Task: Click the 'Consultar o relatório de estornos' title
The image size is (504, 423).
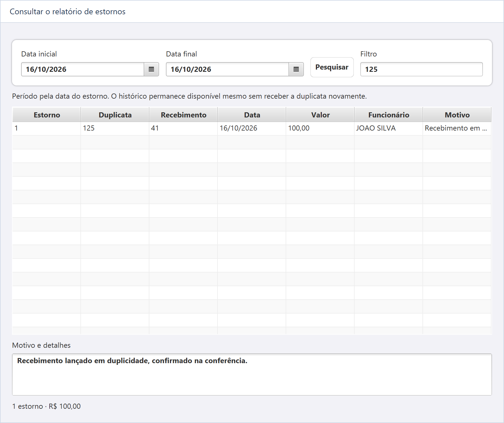Action: click(68, 12)
